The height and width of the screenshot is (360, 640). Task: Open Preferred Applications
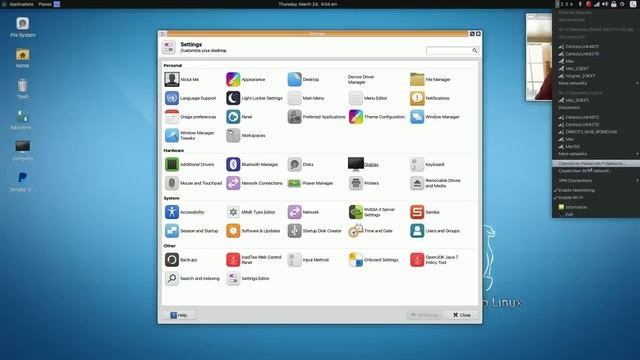316,117
